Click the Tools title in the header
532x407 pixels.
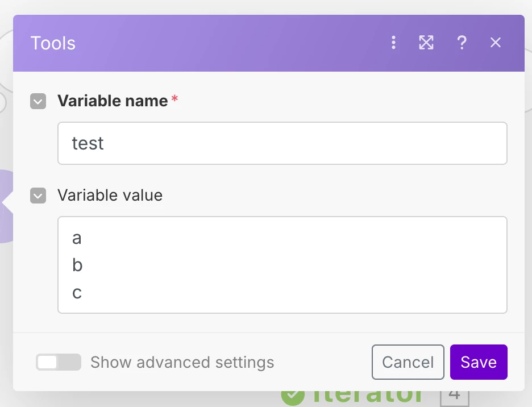(53, 43)
